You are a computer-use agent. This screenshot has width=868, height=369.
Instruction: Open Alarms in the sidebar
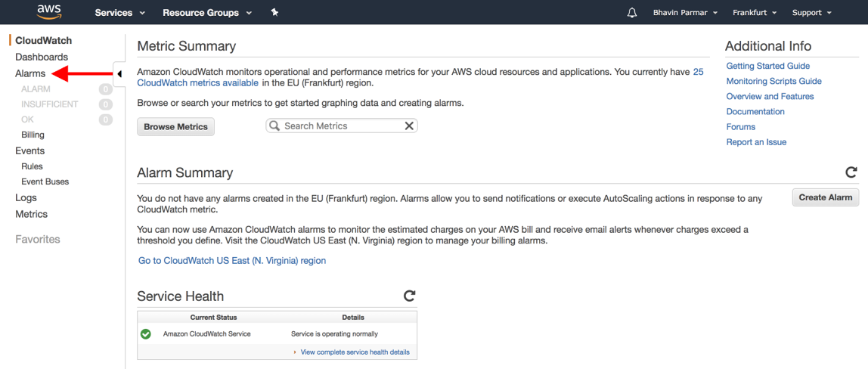pyautogui.click(x=30, y=73)
